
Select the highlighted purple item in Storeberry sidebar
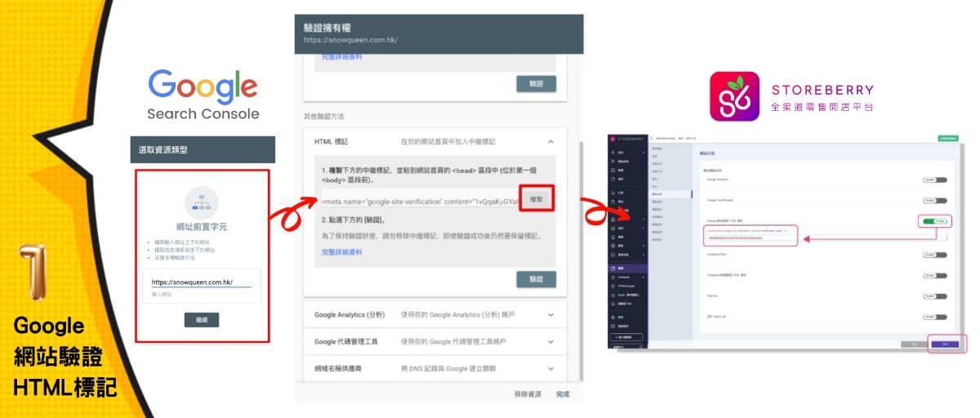tap(627, 269)
